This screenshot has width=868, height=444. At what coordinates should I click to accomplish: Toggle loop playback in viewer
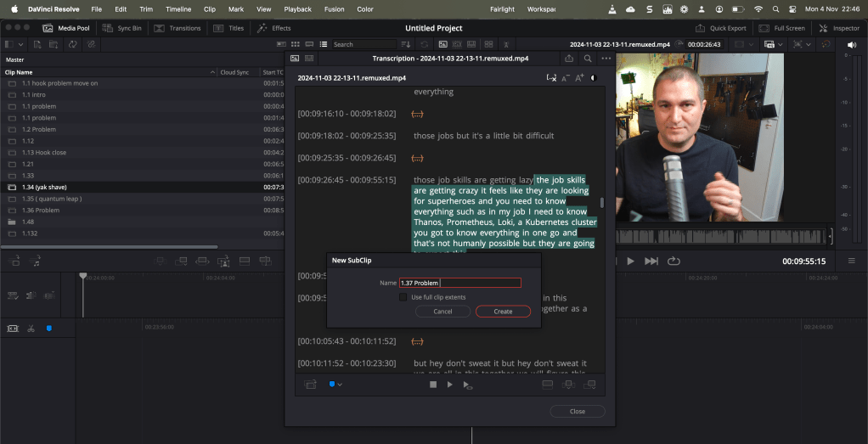pyautogui.click(x=674, y=261)
